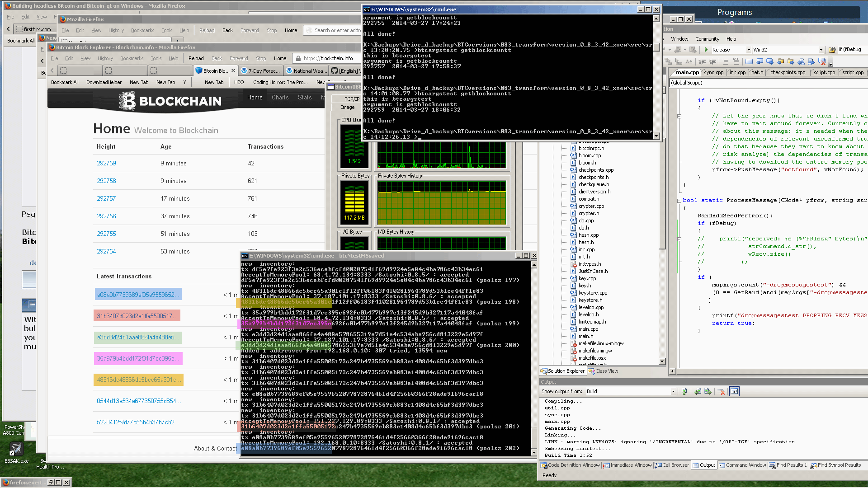Close the Bitcoin Blo... browser tab
868x488 pixels.
[x=233, y=70]
